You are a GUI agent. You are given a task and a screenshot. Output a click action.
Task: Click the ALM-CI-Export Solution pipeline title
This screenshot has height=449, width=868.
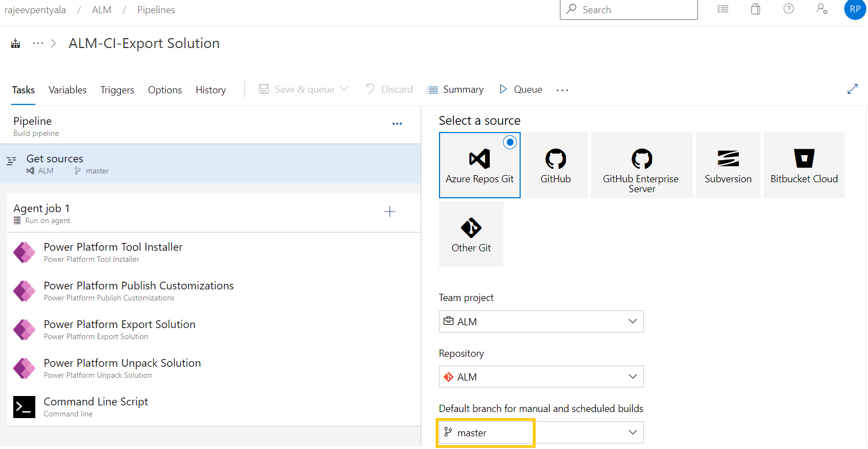point(144,43)
